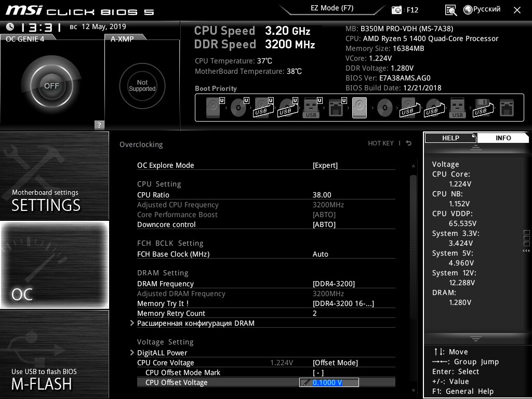Select the UEFI network boot icon
The width and height of the screenshot is (532, 399).
pyautogui.click(x=337, y=108)
